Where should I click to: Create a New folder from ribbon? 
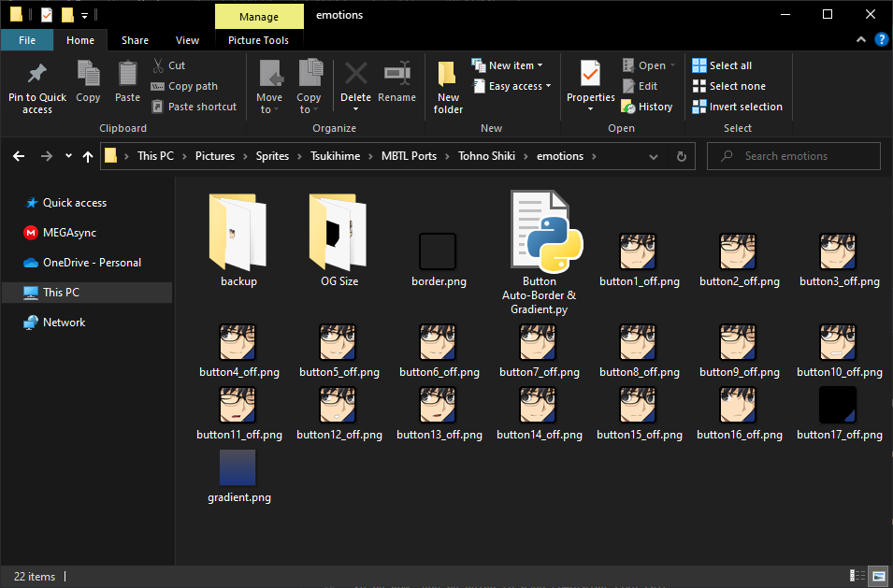pos(448,87)
